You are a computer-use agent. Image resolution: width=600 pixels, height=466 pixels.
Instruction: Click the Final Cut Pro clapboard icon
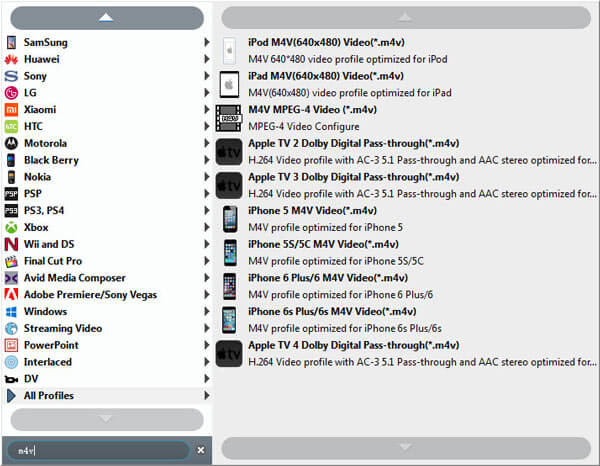tap(11, 261)
